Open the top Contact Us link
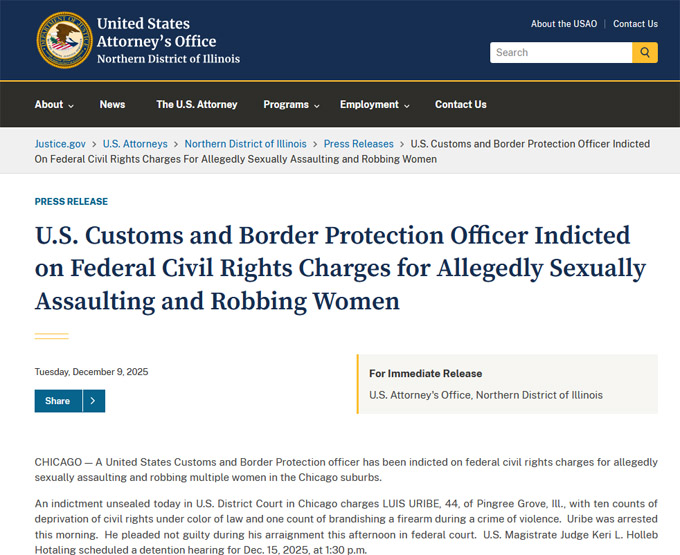The image size is (680, 555). point(635,24)
